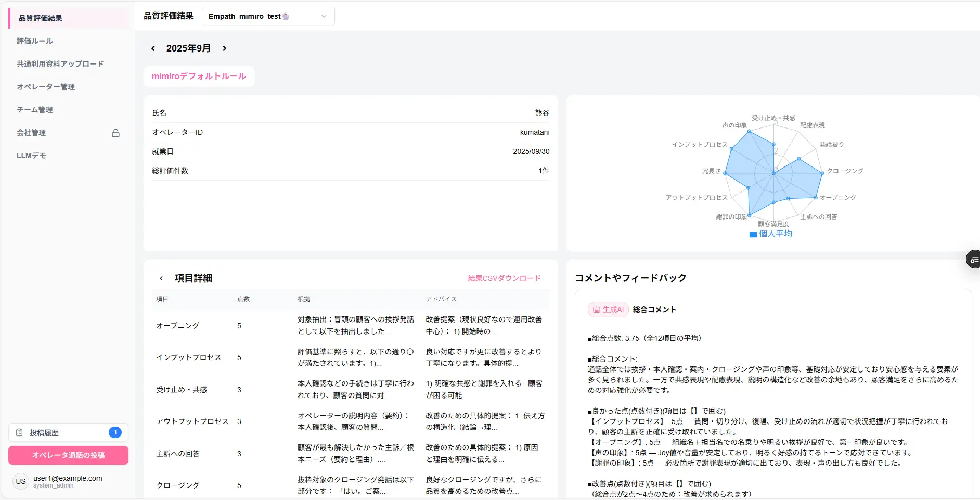Click the notification badge on 投稿履歴
Screen dimensions: 980x500
pos(115,432)
